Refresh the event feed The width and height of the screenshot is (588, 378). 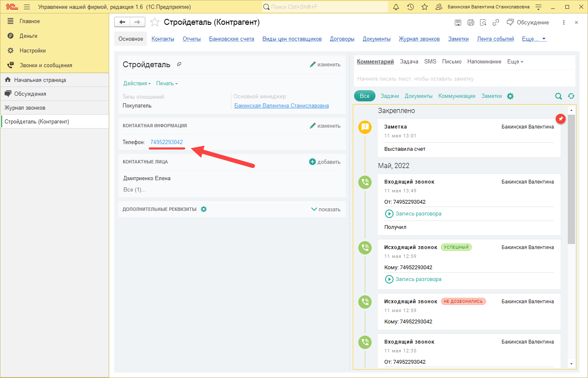click(x=571, y=96)
